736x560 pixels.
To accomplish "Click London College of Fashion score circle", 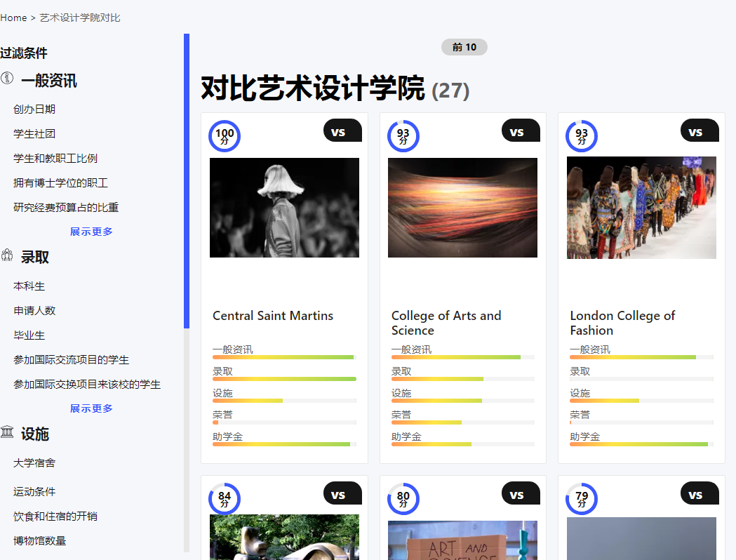I will (x=582, y=136).
